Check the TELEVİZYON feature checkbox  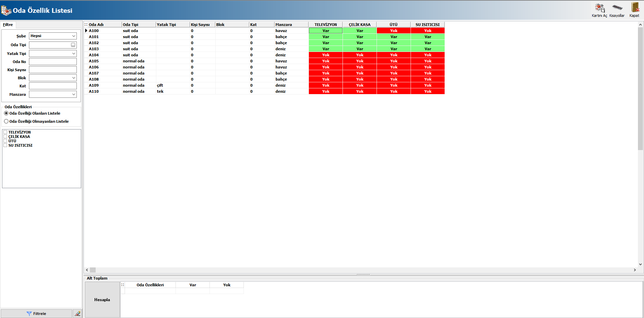coord(5,132)
